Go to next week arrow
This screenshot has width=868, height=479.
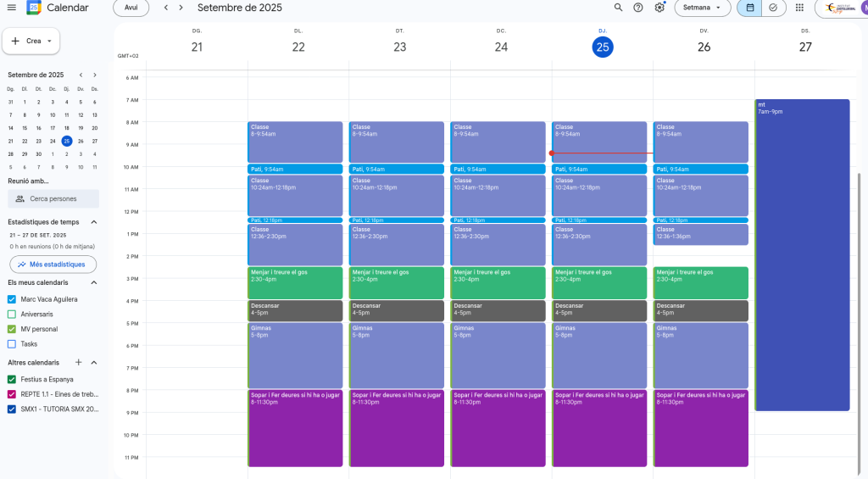[182, 8]
